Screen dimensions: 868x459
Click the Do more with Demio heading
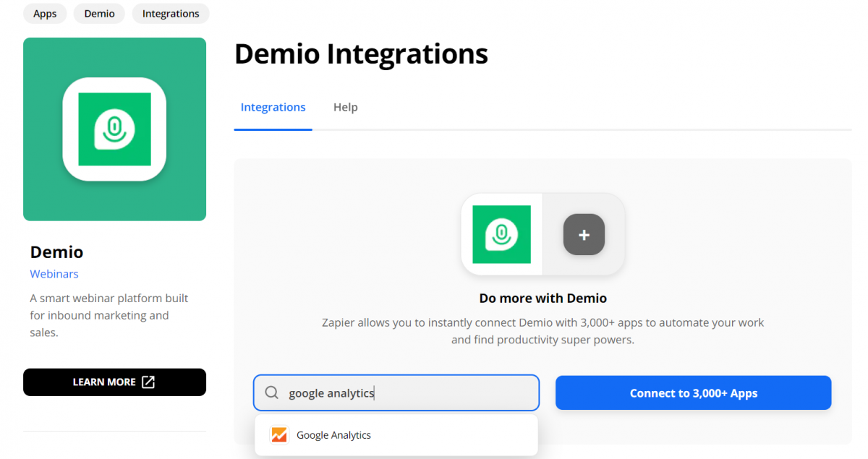click(542, 298)
